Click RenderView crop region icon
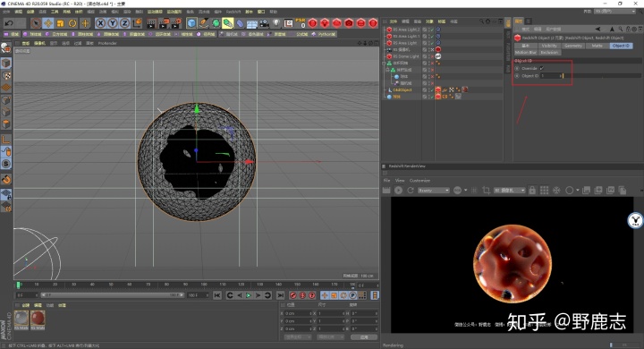 pos(487,191)
